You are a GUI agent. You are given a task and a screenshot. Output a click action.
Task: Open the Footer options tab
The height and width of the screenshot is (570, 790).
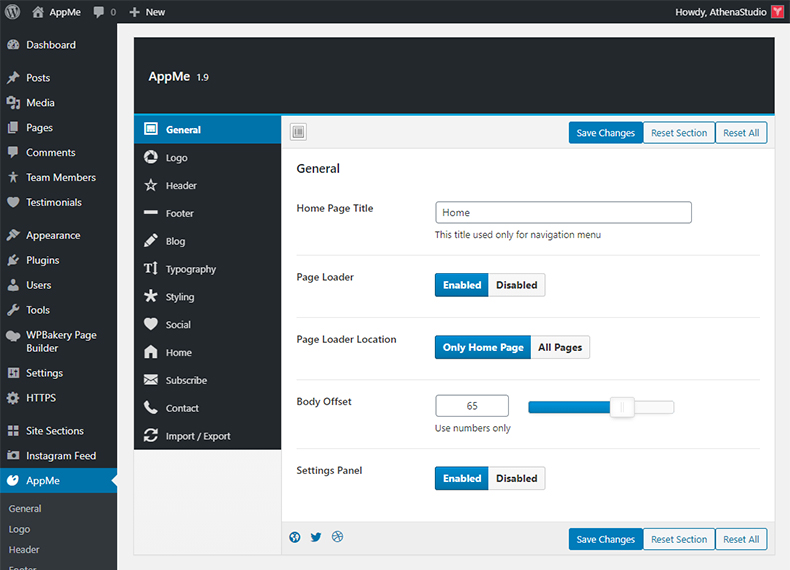(208, 213)
